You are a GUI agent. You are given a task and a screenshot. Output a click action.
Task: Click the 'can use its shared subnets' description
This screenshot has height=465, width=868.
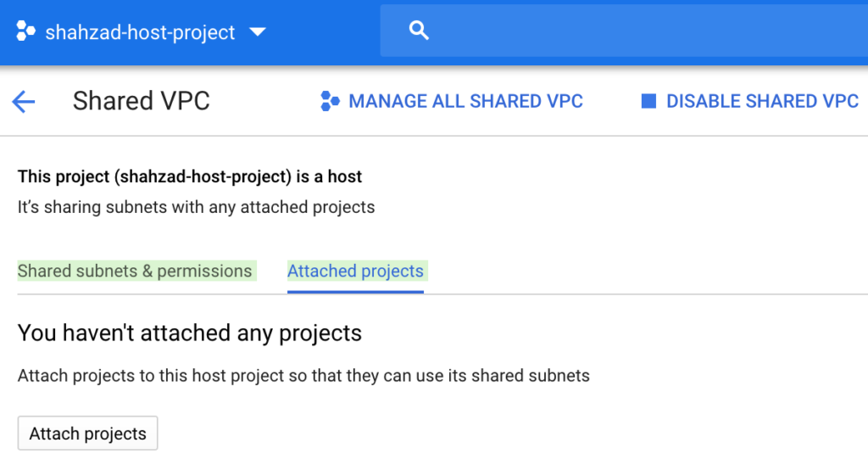pyautogui.click(x=303, y=376)
